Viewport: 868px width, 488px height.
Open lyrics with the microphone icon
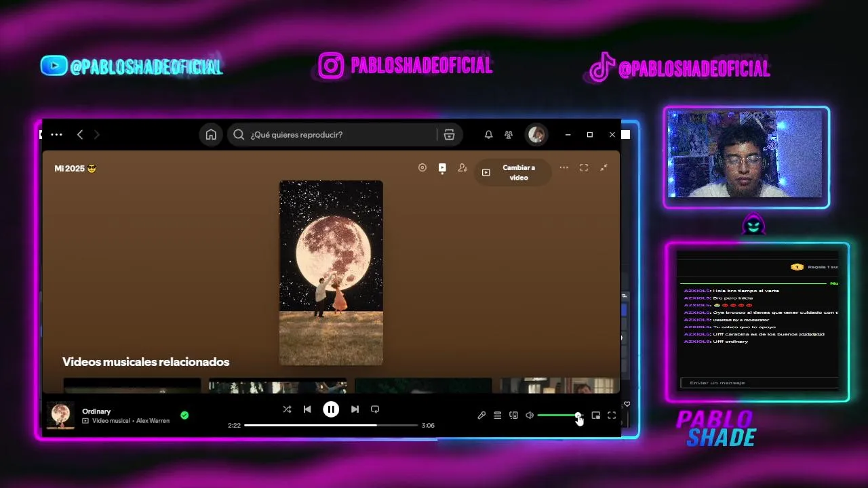coord(481,415)
